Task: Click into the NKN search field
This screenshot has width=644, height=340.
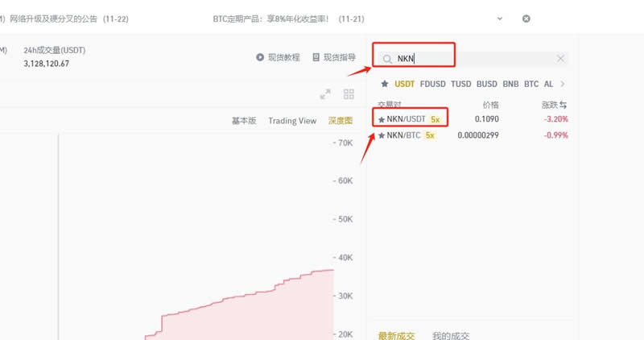Action: point(475,59)
